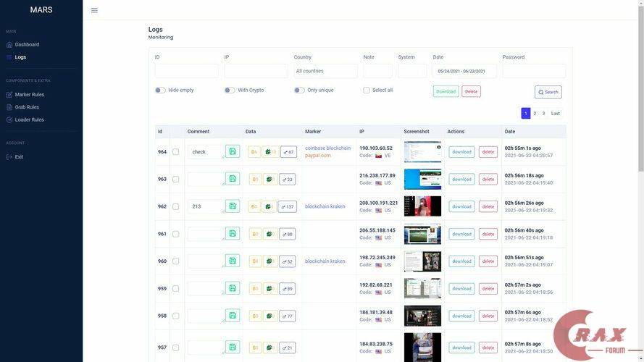The height and width of the screenshot is (362, 644).
Task: Jump to the Last page
Action: pos(555,114)
